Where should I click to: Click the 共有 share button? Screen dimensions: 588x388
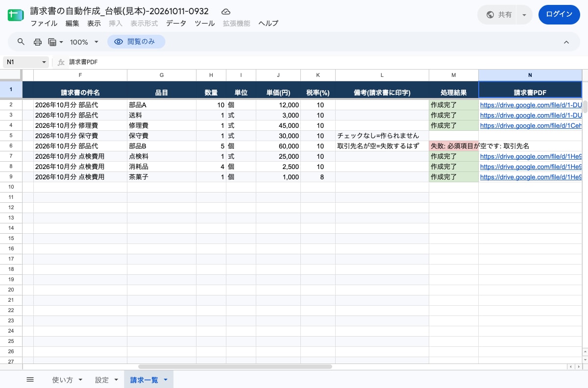pyautogui.click(x=498, y=15)
